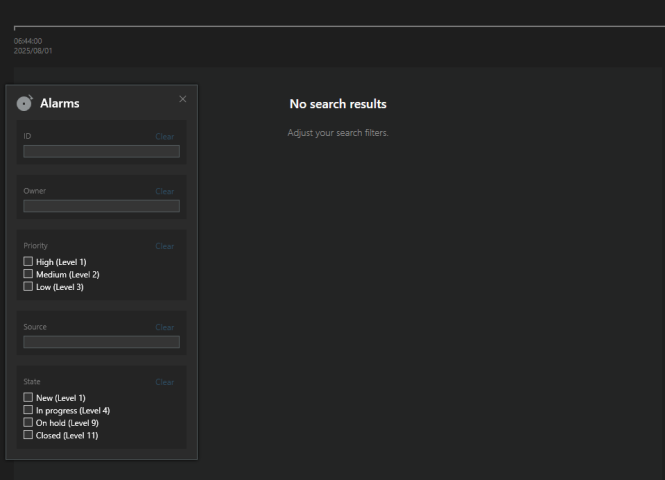Click the Alarms bell icon

pos(25,103)
